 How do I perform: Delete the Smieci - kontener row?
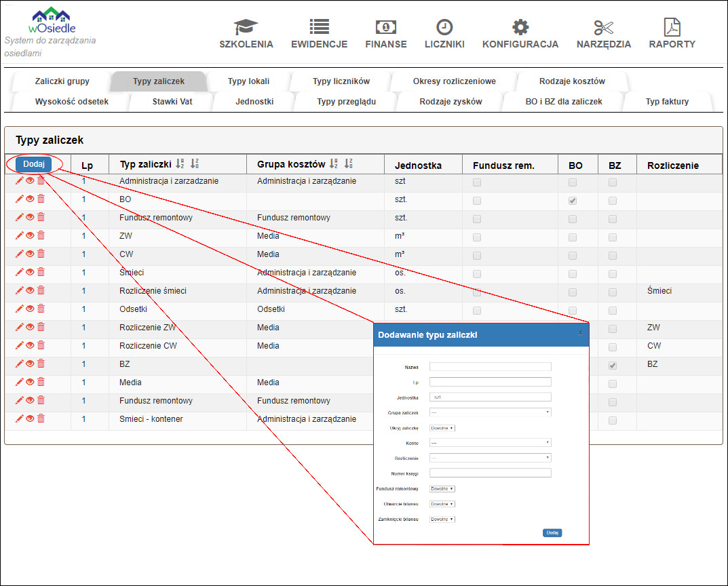coord(41,418)
